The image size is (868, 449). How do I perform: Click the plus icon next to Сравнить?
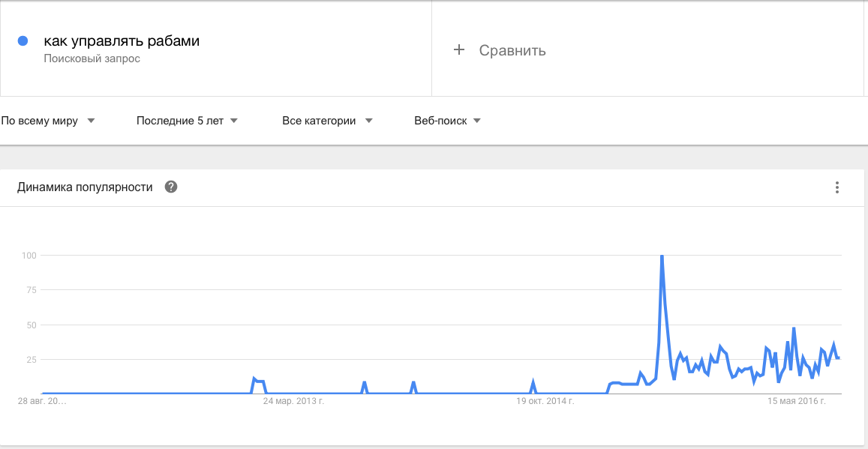click(x=459, y=49)
